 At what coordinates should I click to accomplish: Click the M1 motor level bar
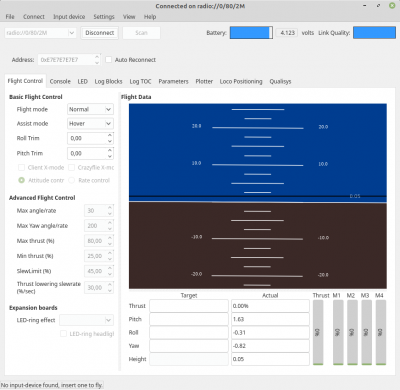(338, 332)
